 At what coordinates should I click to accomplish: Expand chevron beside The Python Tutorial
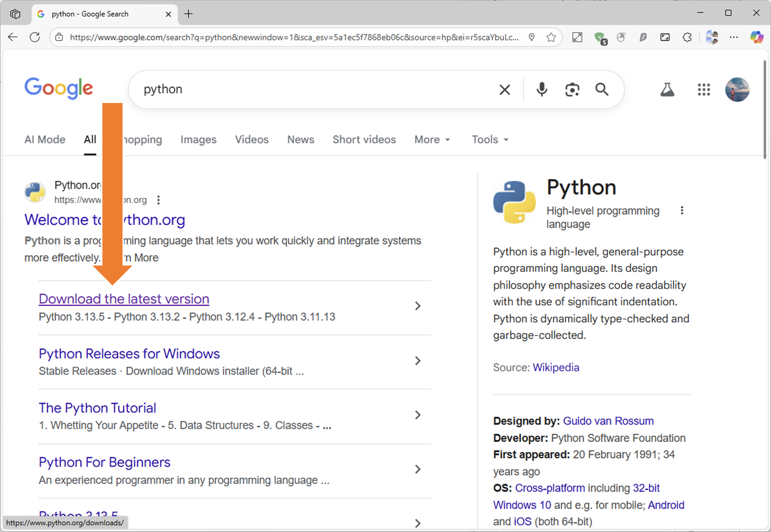tap(418, 415)
